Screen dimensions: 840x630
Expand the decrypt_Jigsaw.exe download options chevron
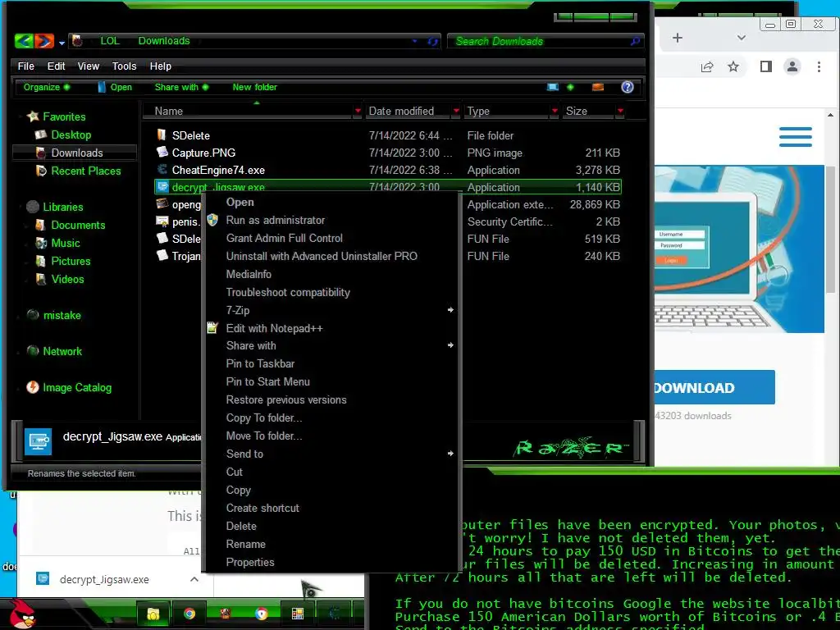194,579
